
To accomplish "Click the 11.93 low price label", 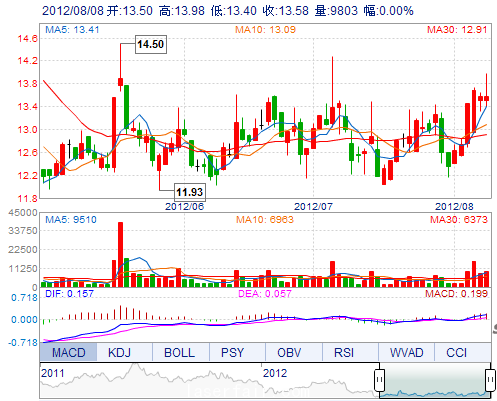I will 190,192.
